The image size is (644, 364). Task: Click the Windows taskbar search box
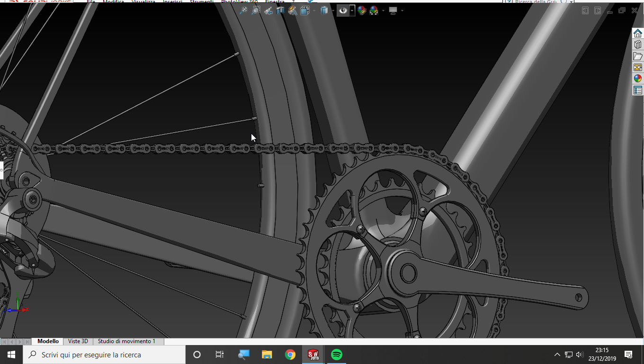pyautogui.click(x=104, y=355)
